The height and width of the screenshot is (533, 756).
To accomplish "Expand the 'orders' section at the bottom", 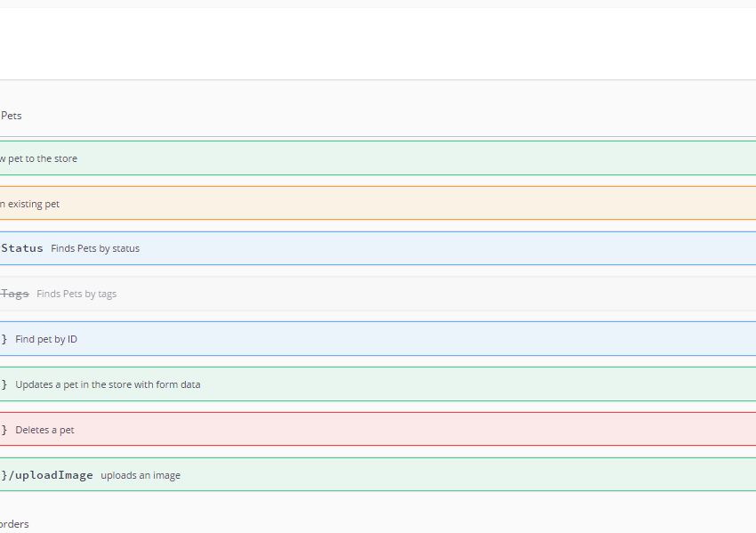I will click(x=14, y=524).
